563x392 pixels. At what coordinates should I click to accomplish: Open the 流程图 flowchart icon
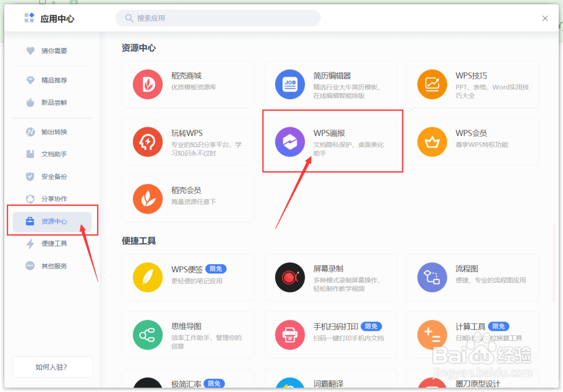432,277
